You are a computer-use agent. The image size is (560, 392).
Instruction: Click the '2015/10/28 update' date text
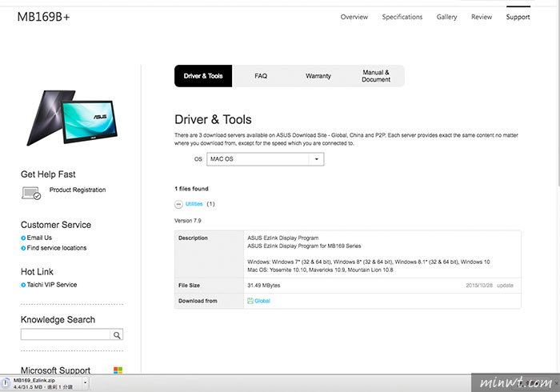click(x=490, y=286)
